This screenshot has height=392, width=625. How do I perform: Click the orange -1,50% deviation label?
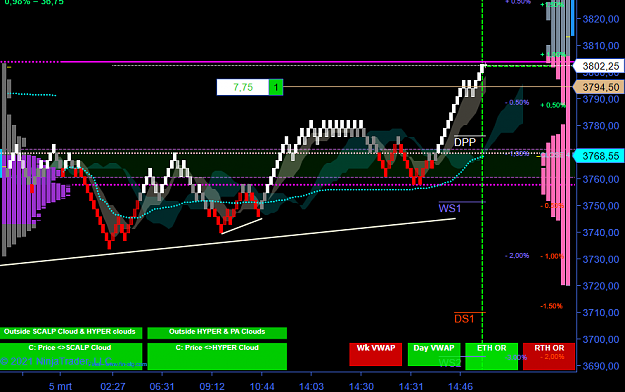click(551, 306)
